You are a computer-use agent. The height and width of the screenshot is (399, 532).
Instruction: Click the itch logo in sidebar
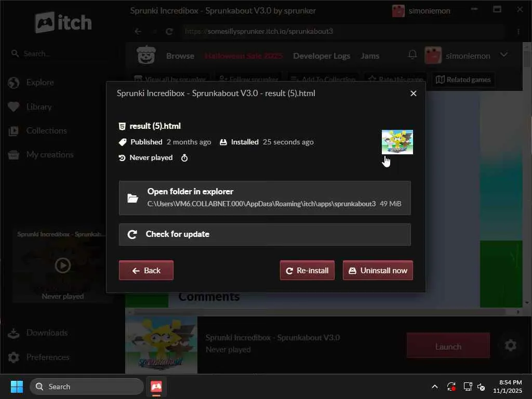(63, 22)
